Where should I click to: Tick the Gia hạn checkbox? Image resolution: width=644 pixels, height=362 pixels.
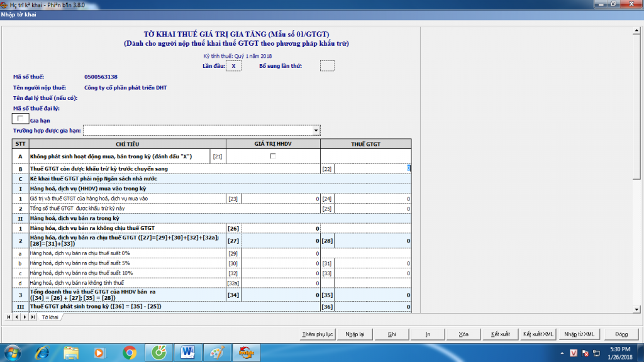tap(21, 118)
